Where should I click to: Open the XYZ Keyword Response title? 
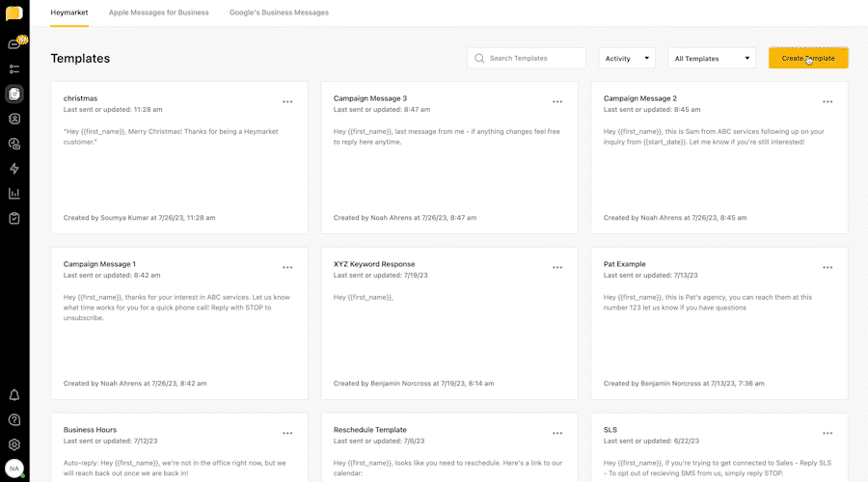pos(374,264)
